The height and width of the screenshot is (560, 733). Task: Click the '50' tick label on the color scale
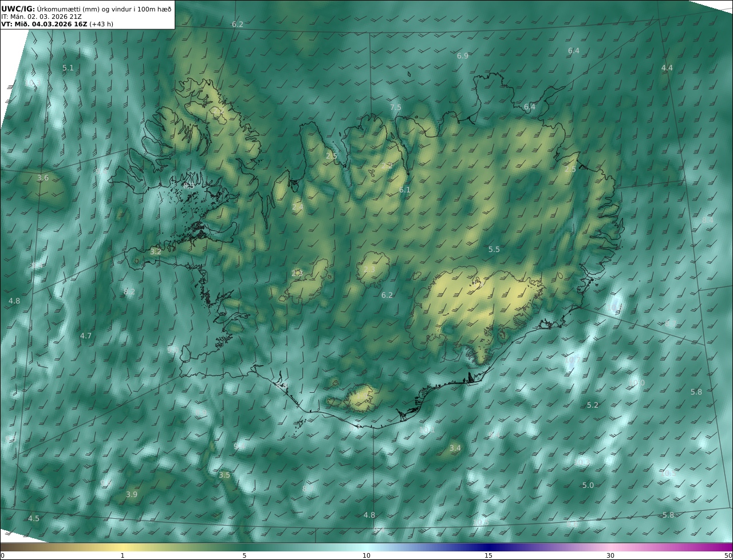[x=728, y=555]
